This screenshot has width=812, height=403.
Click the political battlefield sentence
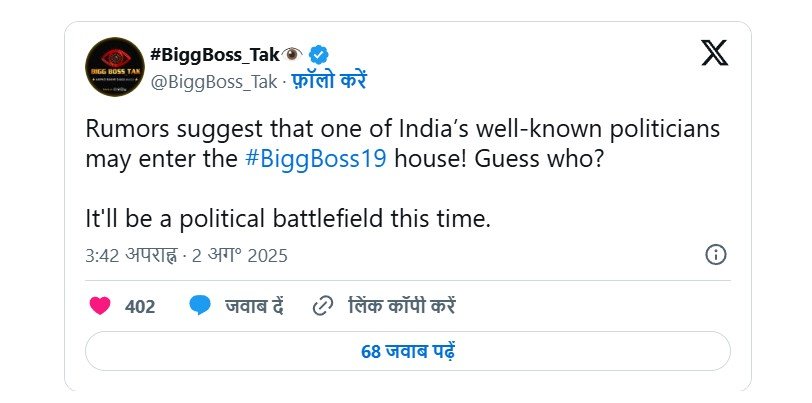[287, 219]
